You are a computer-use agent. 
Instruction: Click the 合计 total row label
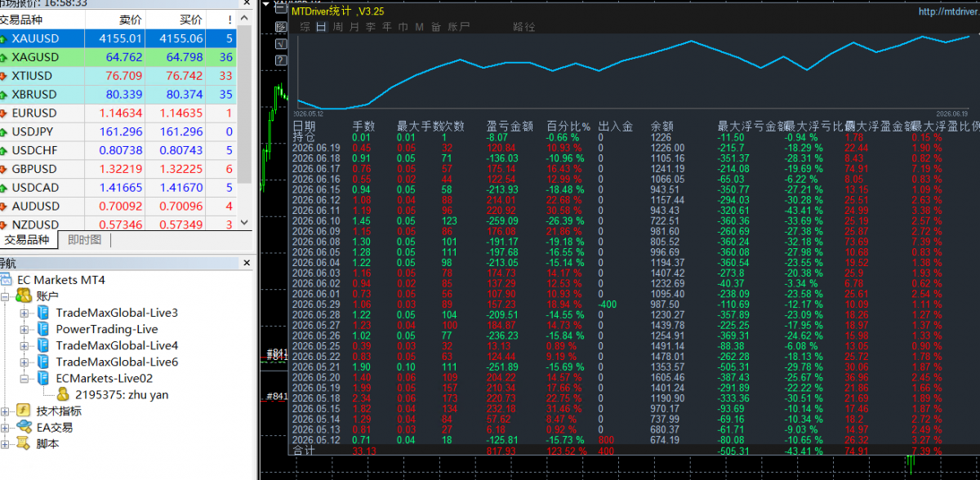click(303, 450)
